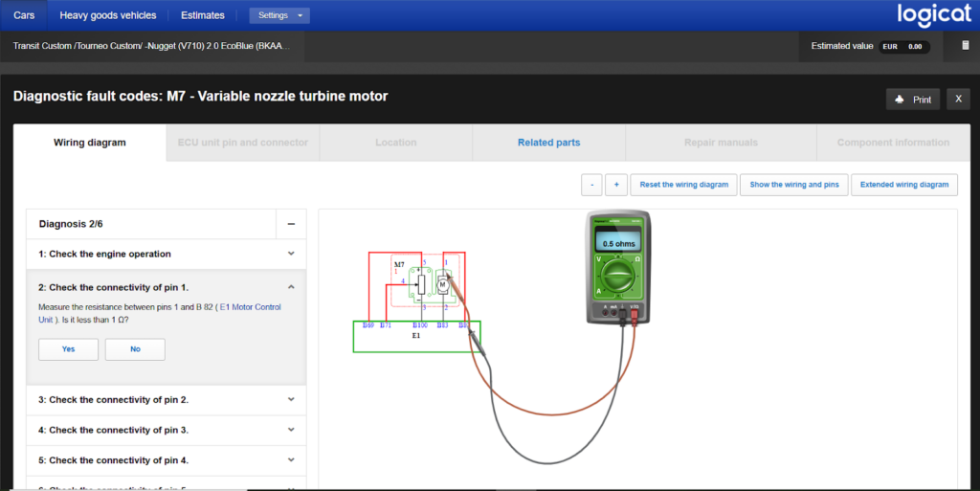Switch to the Location tab
The width and height of the screenshot is (980, 491).
pos(395,143)
